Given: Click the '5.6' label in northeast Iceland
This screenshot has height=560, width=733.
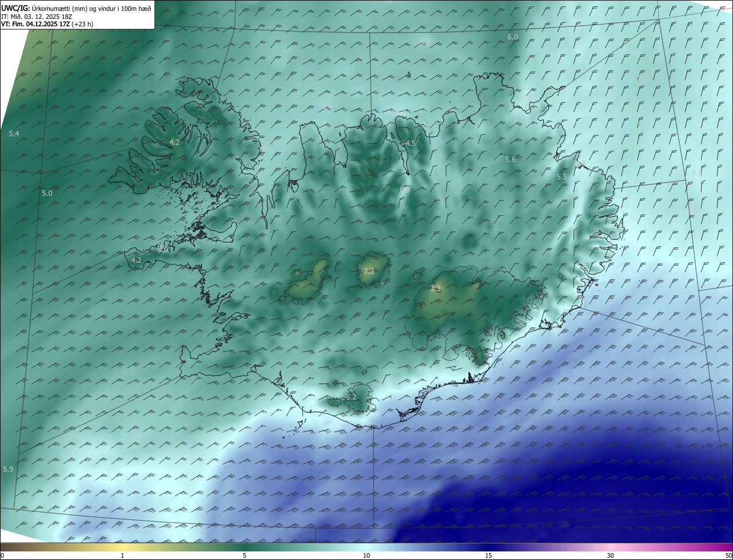Looking at the screenshot, I should pyautogui.click(x=510, y=160).
